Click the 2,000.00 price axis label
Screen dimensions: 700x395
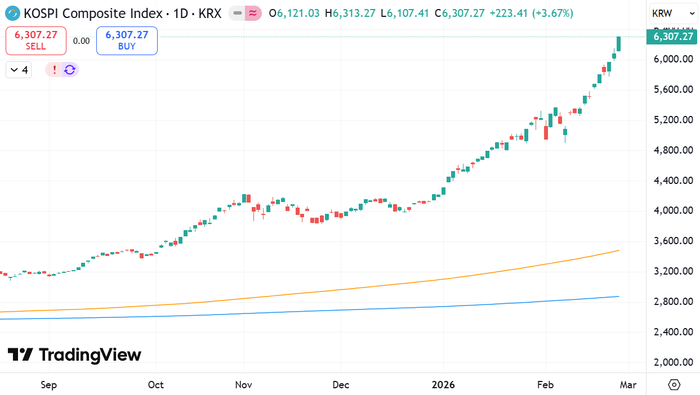pyautogui.click(x=673, y=362)
